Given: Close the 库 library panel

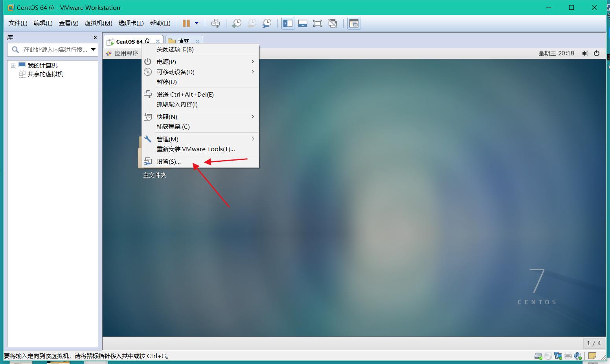Looking at the screenshot, I should tap(95, 37).
